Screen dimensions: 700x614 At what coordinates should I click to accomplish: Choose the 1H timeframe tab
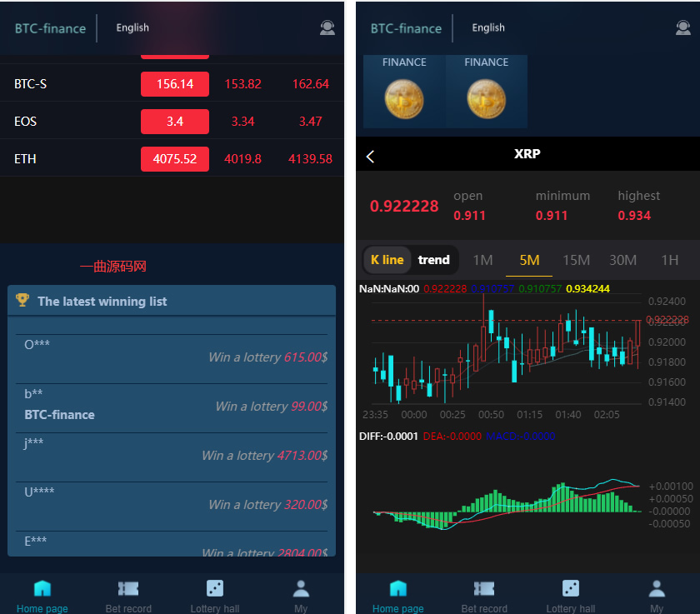pos(669,260)
